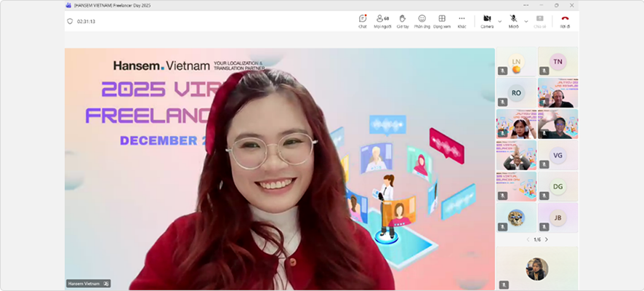
Task: Click the shield security icon beside timer
Action: pos(70,21)
